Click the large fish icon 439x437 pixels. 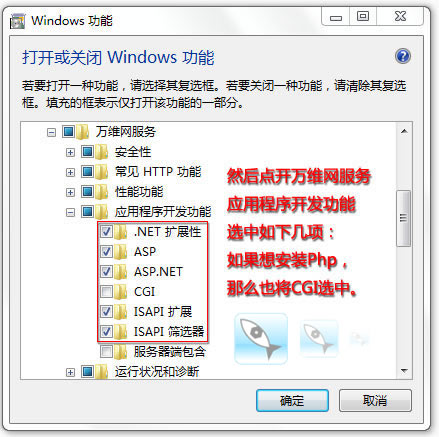261,339
